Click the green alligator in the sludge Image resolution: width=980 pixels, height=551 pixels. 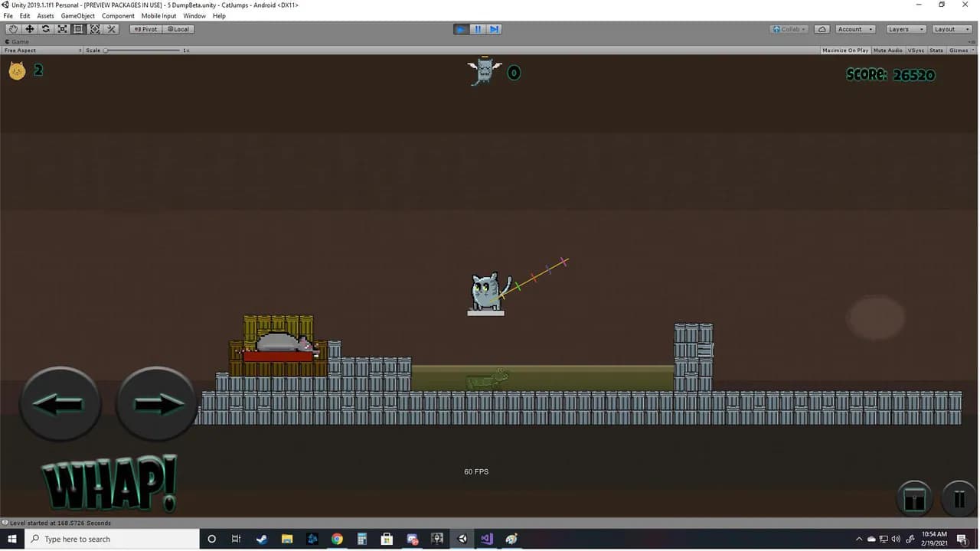pos(488,379)
